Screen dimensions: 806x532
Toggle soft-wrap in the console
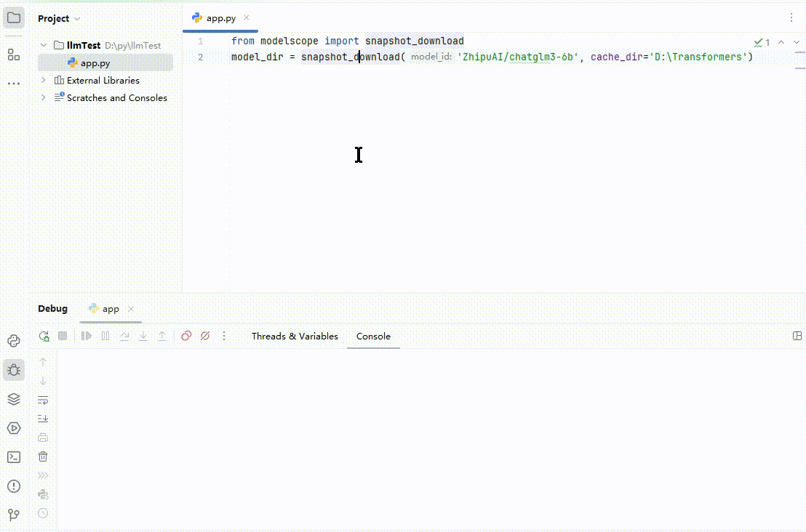pyautogui.click(x=43, y=400)
